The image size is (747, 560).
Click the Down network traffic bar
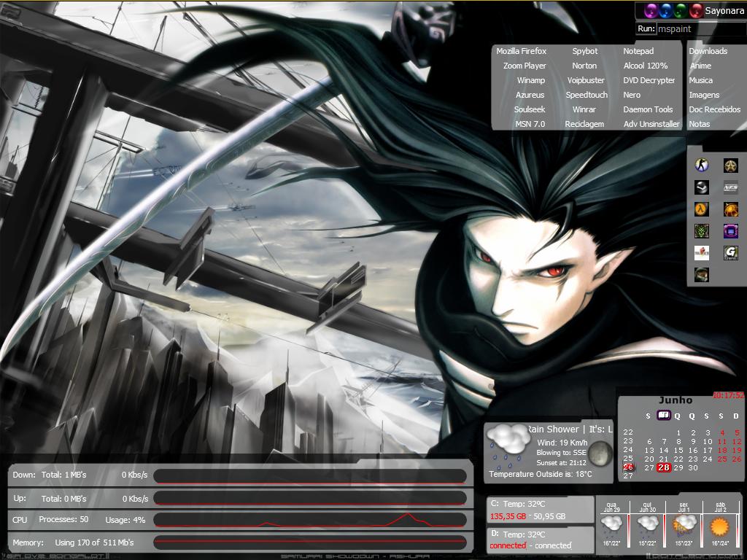click(x=309, y=475)
